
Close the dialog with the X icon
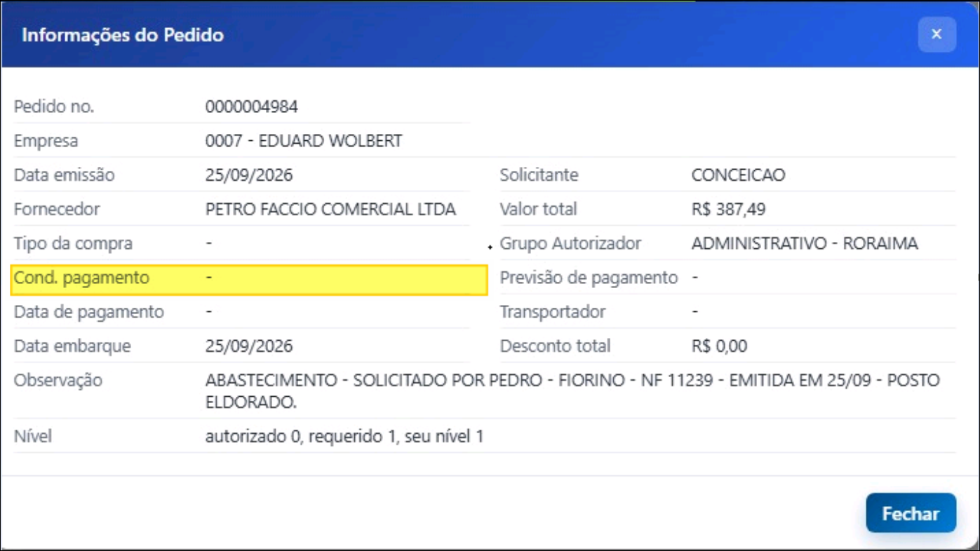tap(937, 34)
